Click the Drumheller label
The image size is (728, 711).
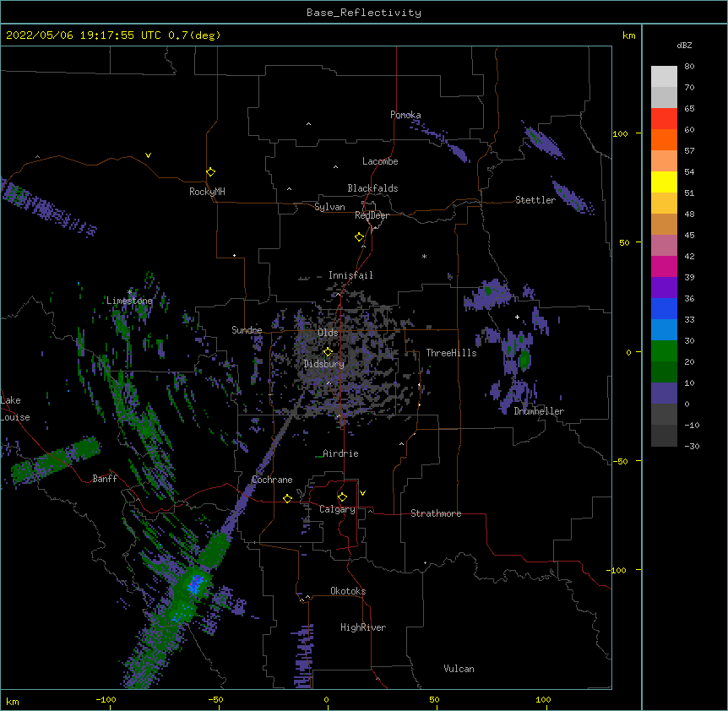tap(539, 411)
